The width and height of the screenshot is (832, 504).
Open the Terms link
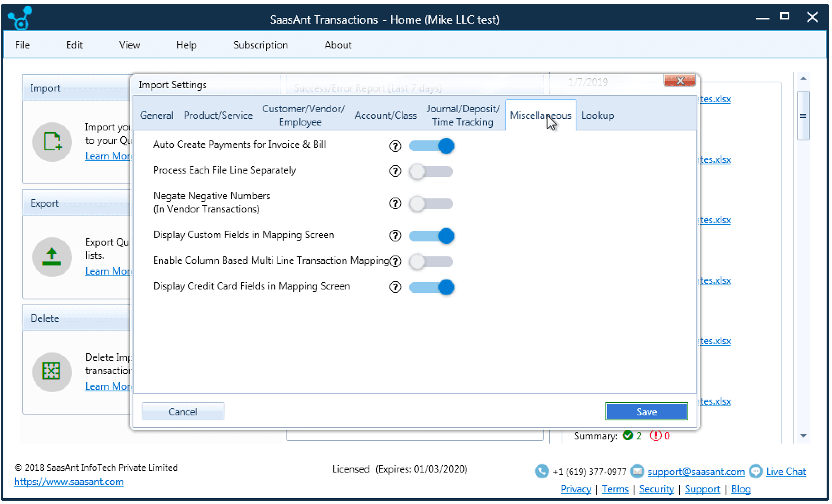point(615,489)
